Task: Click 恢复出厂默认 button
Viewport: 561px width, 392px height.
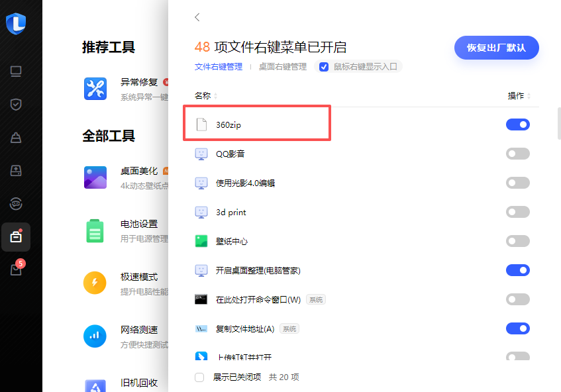Action: [496, 48]
